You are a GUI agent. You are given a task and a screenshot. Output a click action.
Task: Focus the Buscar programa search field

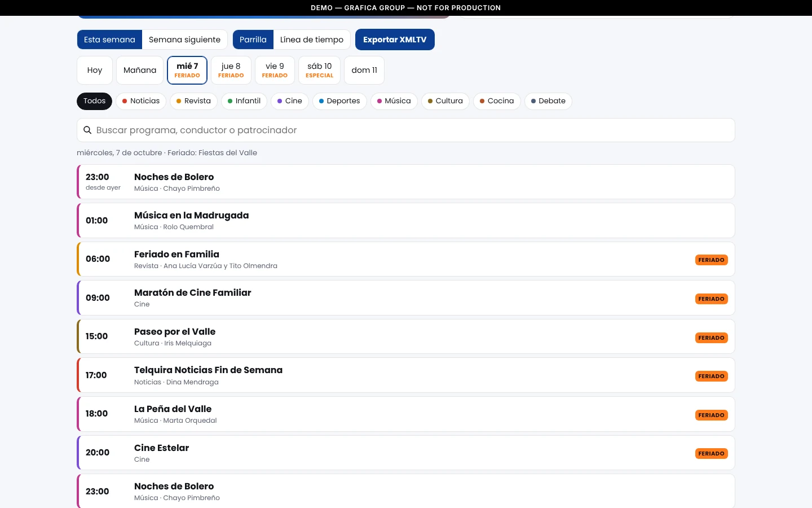(406, 130)
